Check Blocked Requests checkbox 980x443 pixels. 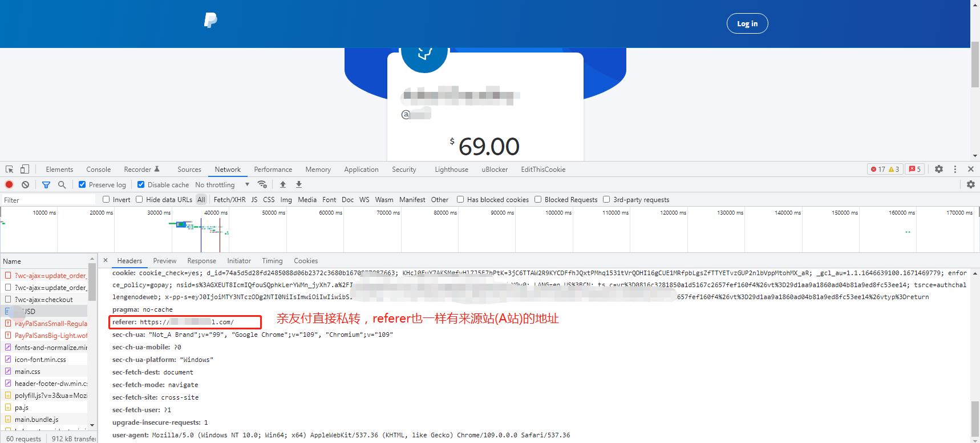(x=538, y=199)
